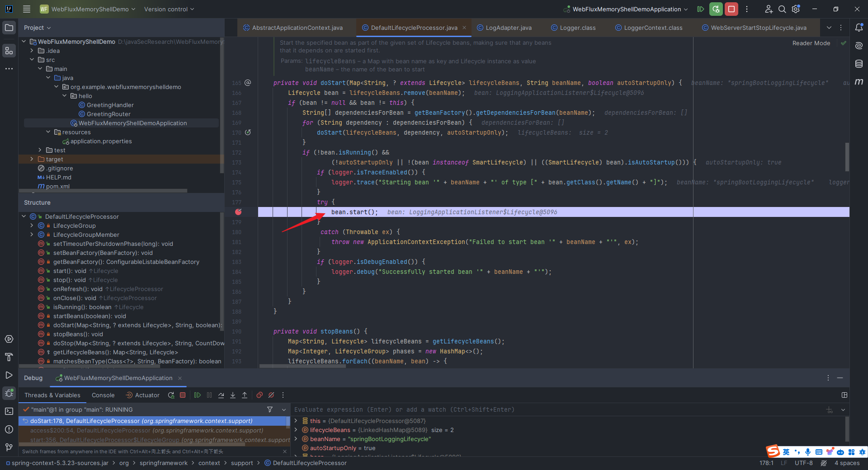Open the Terminal tool window
The height and width of the screenshot is (470, 868).
(x=9, y=411)
